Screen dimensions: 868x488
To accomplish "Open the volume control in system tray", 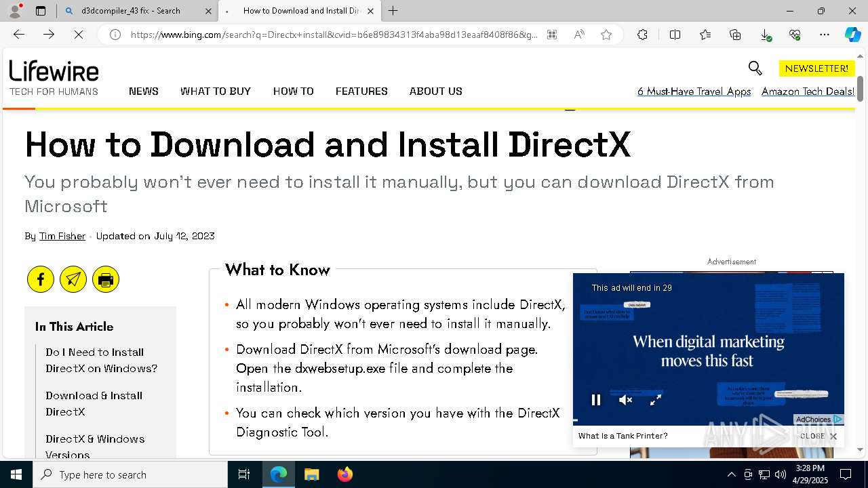I will point(781,474).
